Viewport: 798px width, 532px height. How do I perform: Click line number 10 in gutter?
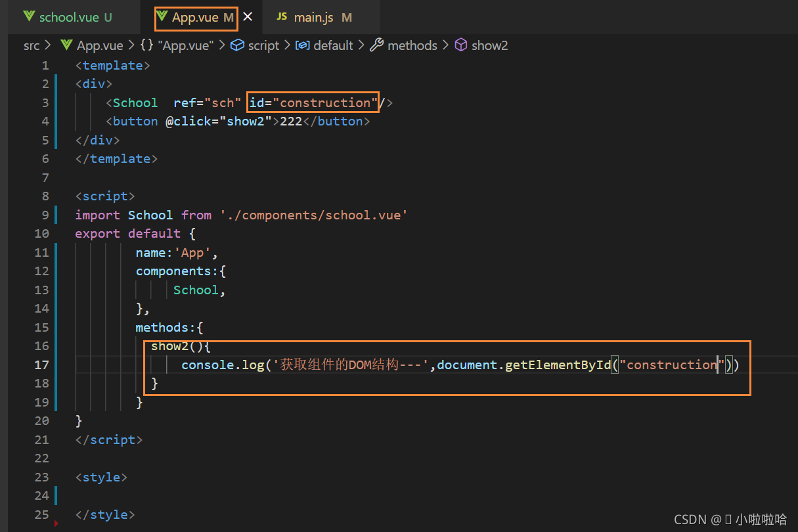click(41, 233)
